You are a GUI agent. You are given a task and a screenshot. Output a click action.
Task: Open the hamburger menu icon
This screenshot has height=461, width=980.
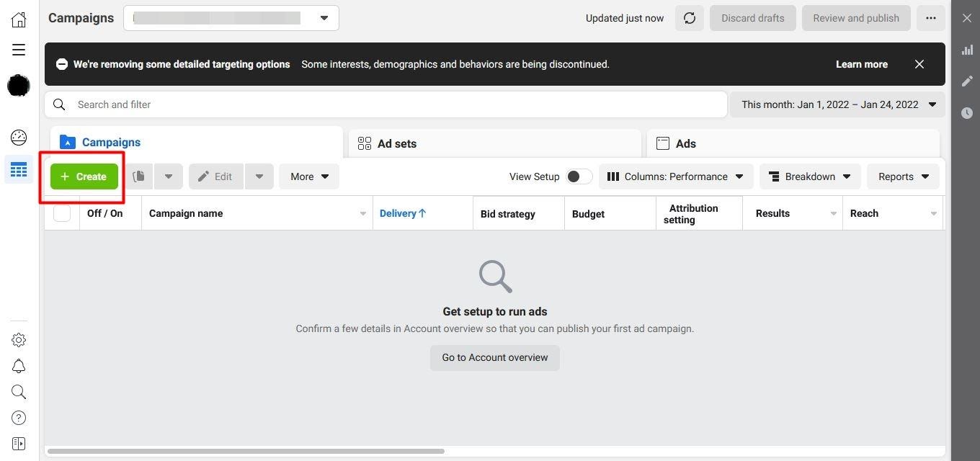[19, 50]
